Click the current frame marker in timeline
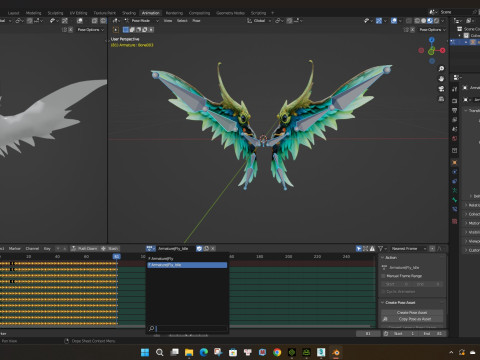480x360 pixels. click(x=116, y=256)
